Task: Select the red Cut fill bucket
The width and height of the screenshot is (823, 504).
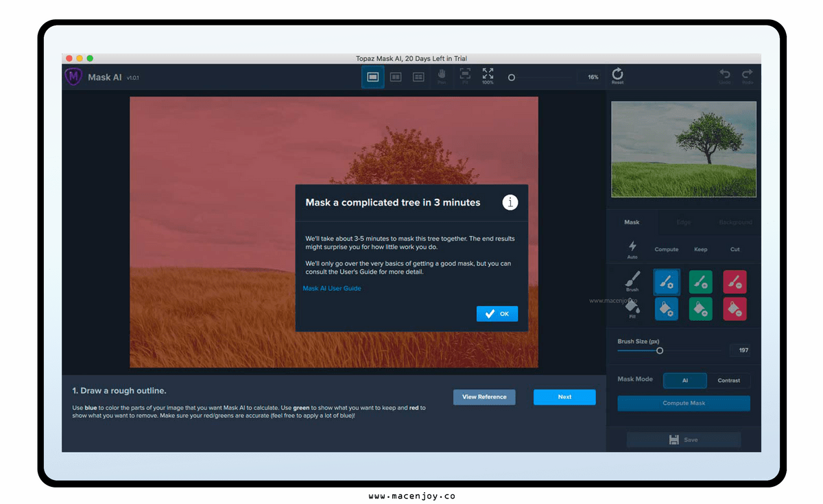Action: click(x=735, y=309)
